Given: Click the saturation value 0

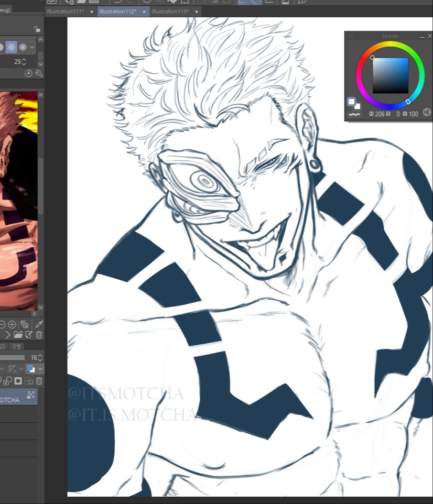Looking at the screenshot, I should pos(398,114).
